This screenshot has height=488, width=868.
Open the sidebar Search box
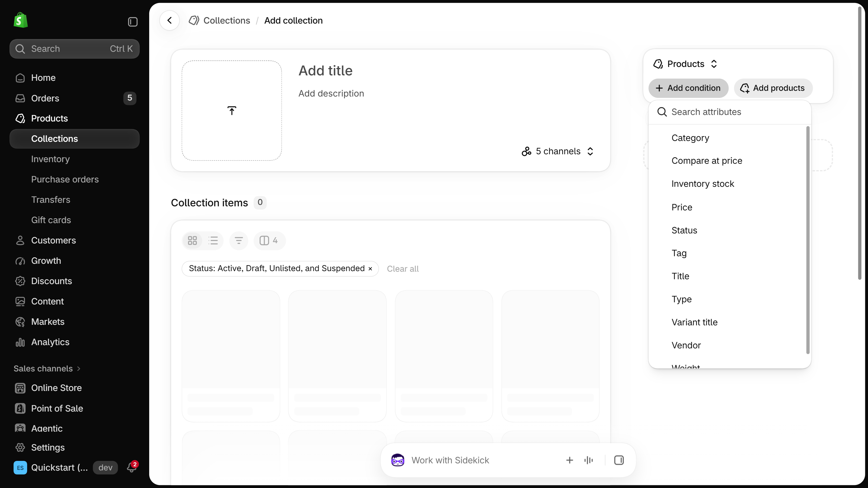click(75, 49)
